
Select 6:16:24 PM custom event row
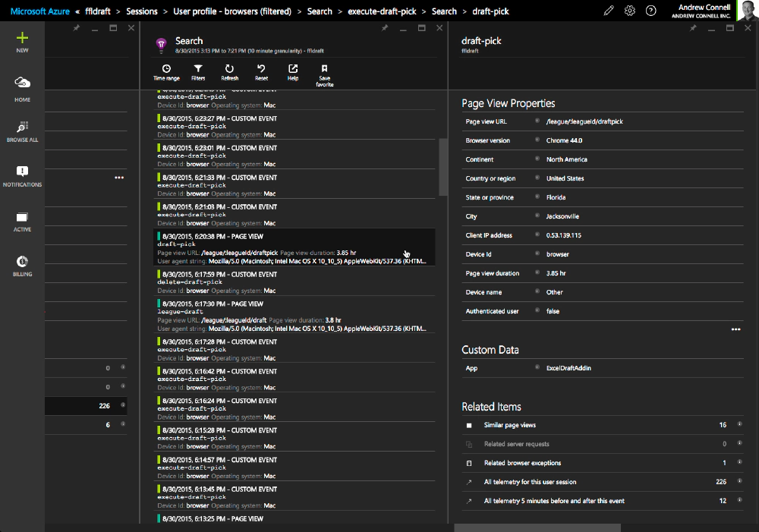(x=294, y=408)
